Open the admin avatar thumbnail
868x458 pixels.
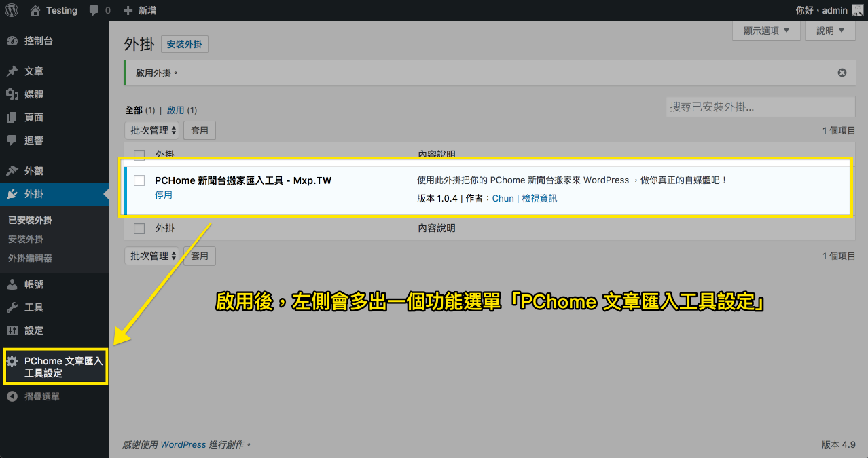coord(857,10)
